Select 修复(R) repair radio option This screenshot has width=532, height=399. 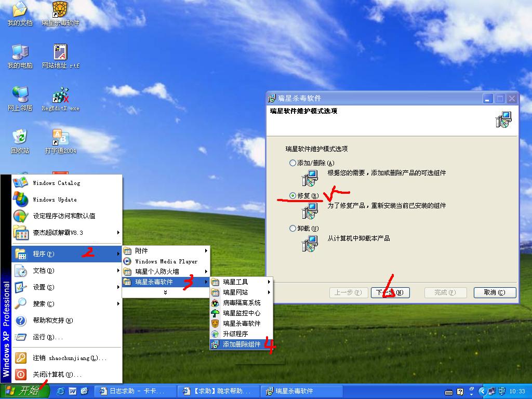click(x=293, y=195)
